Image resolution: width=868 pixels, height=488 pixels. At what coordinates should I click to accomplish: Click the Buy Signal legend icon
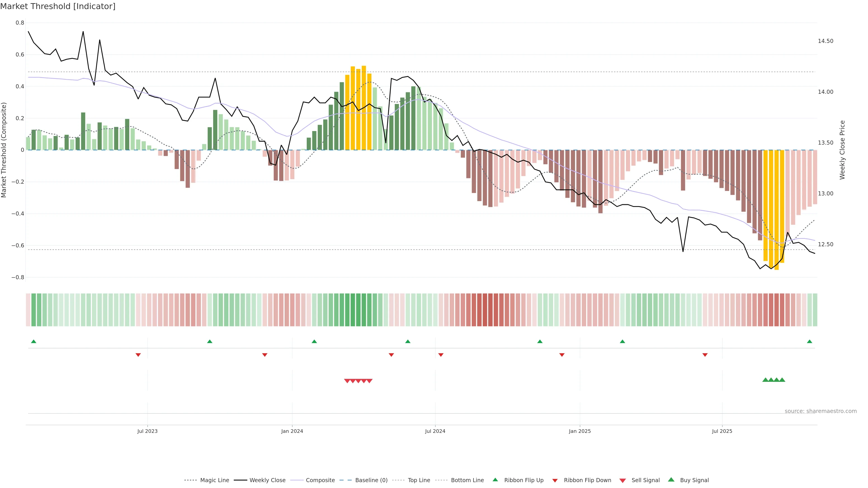pyautogui.click(x=671, y=480)
